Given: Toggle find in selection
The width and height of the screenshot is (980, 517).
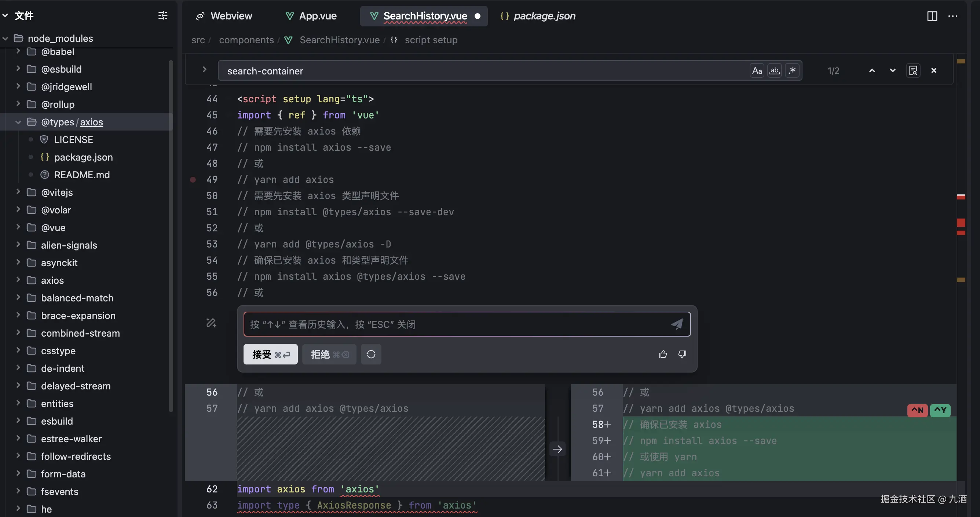Looking at the screenshot, I should pos(913,71).
